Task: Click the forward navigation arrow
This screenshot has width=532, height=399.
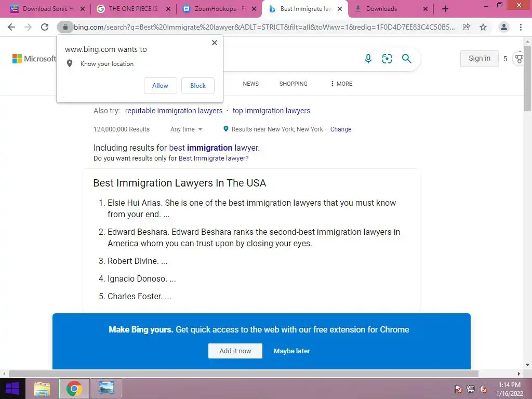Action: point(28,27)
